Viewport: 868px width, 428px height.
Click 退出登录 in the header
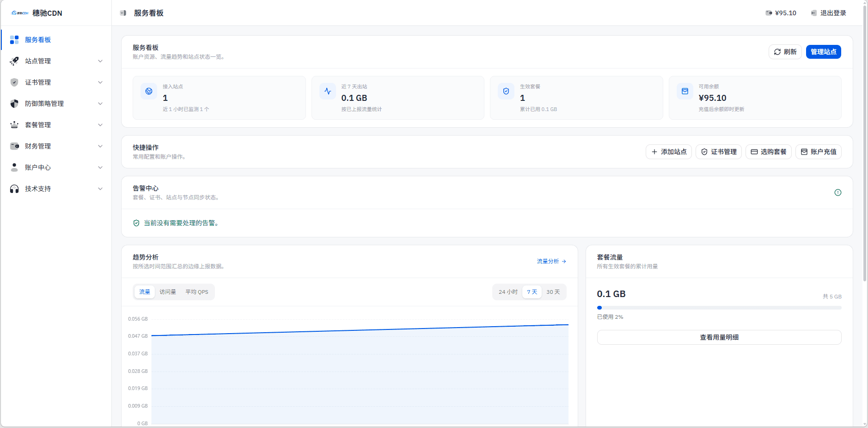(x=829, y=13)
